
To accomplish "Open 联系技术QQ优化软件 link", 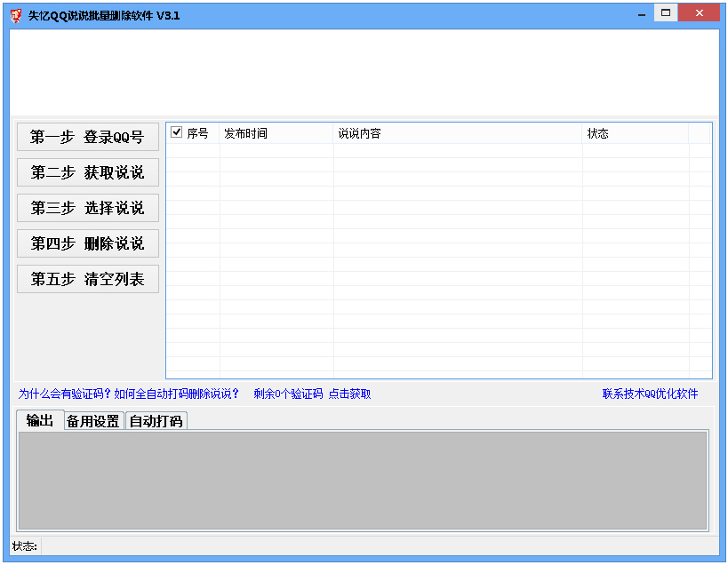I will coord(650,394).
